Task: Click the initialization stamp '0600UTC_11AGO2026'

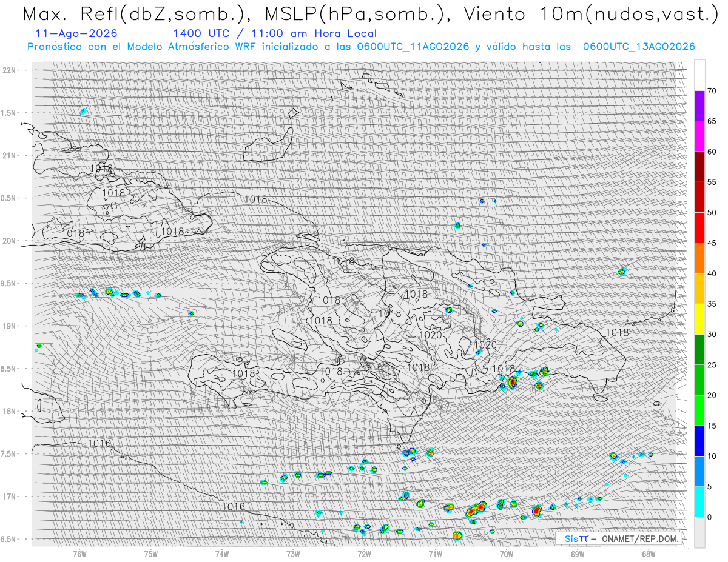Action: (x=413, y=47)
